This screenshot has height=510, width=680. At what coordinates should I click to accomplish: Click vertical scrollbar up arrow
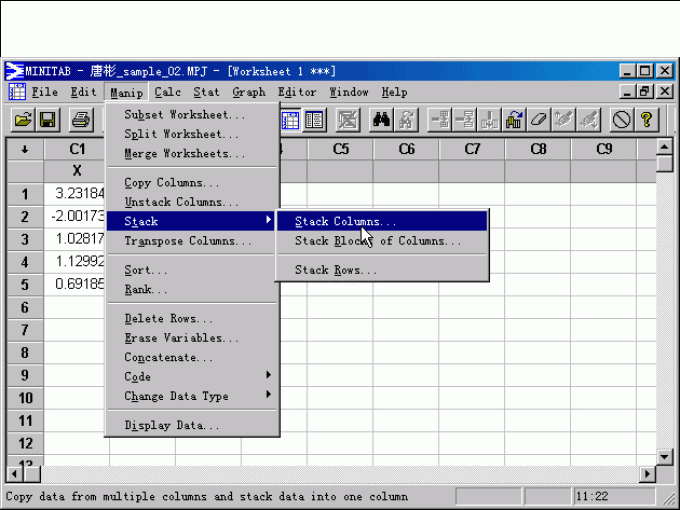(x=665, y=148)
